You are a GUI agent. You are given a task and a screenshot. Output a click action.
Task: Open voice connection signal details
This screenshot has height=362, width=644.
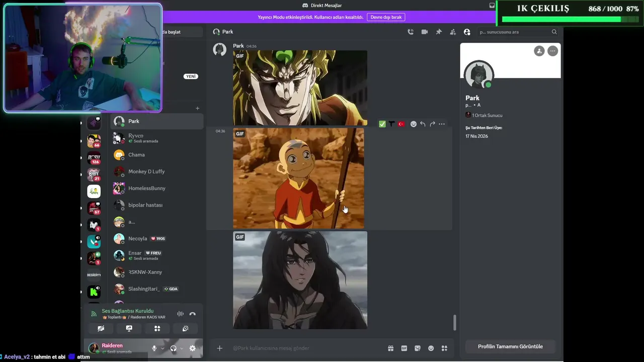pyautogui.click(x=94, y=314)
